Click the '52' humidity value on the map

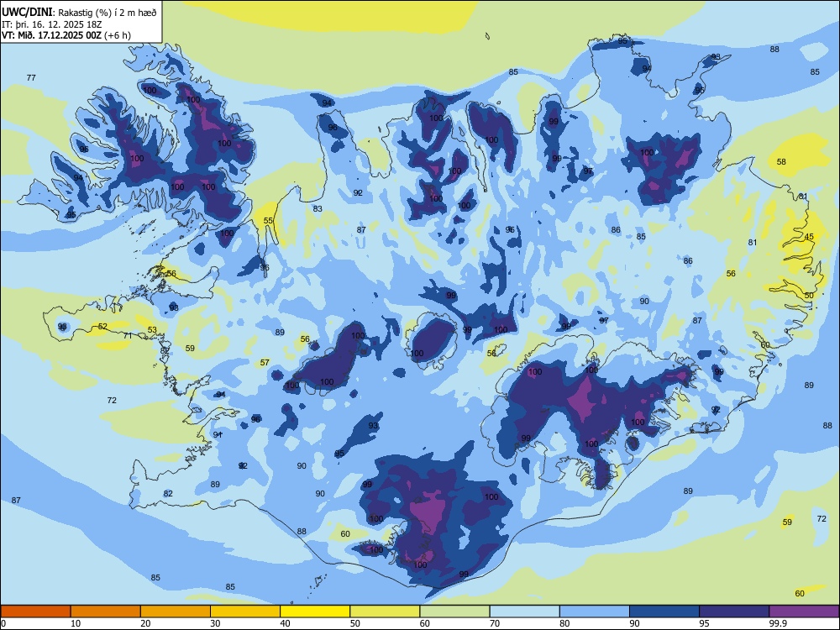pyautogui.click(x=102, y=326)
